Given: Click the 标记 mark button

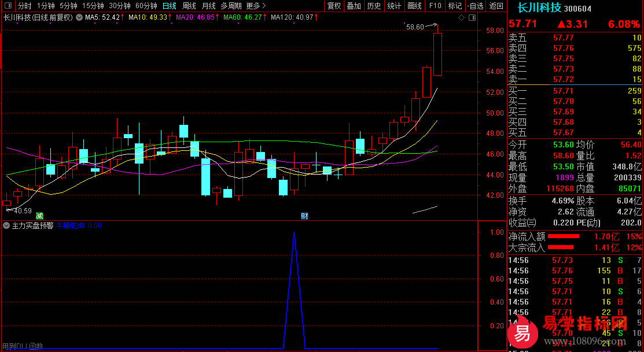Looking at the screenshot, I should (x=455, y=6).
